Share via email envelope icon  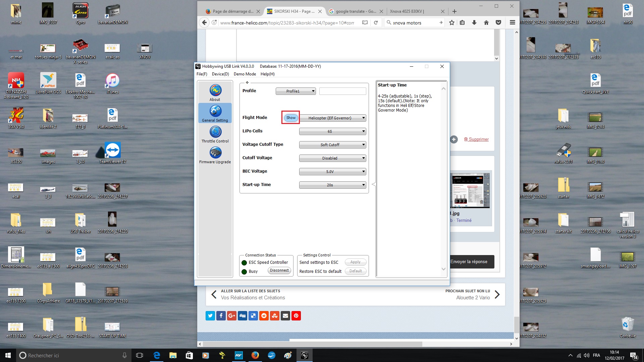(285, 316)
